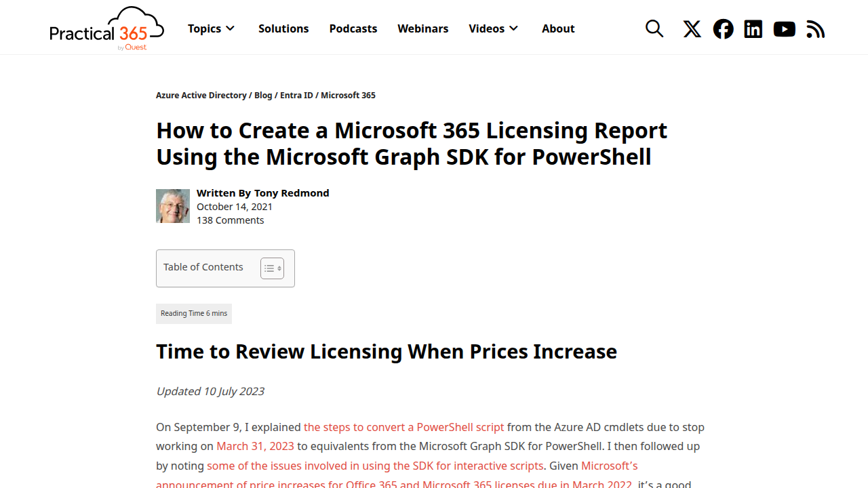Jump to the 138 Comments section
The height and width of the screenshot is (488, 868).
click(230, 220)
